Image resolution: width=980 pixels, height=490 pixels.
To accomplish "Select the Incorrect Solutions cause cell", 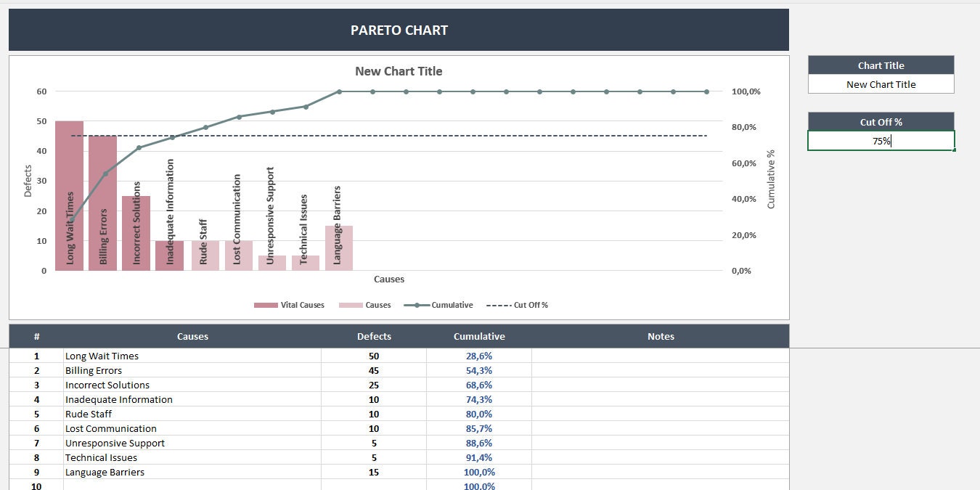I will click(x=192, y=385).
